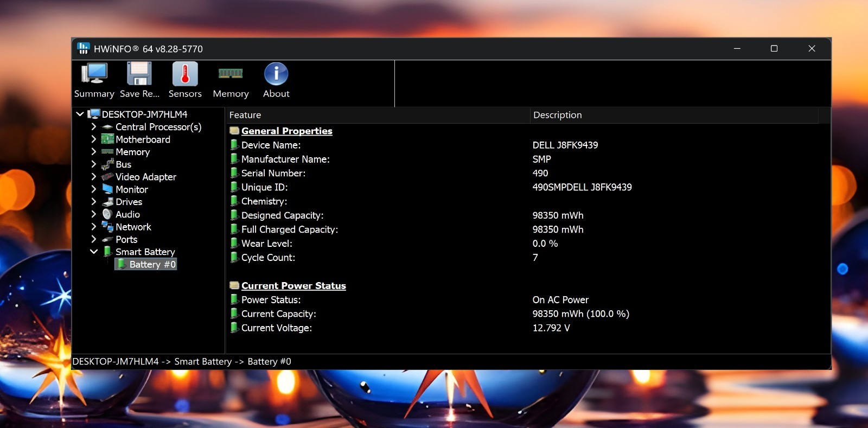Select the Cycle Count row
This screenshot has width=868, height=428.
tap(527, 258)
